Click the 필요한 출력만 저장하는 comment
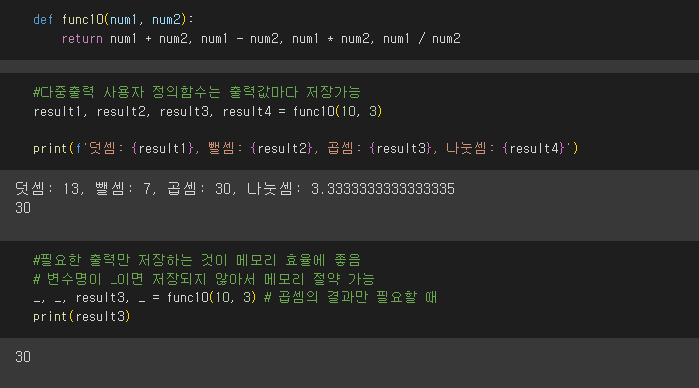 (x=197, y=260)
